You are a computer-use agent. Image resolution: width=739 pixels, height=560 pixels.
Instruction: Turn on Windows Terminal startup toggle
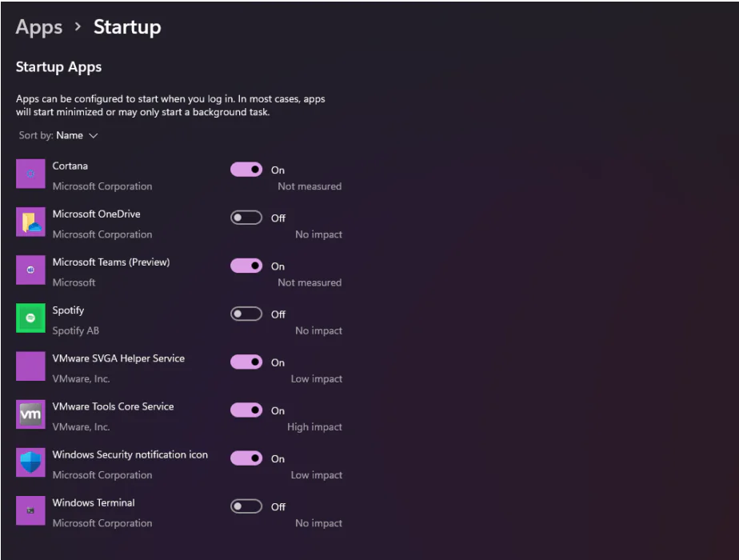click(246, 506)
